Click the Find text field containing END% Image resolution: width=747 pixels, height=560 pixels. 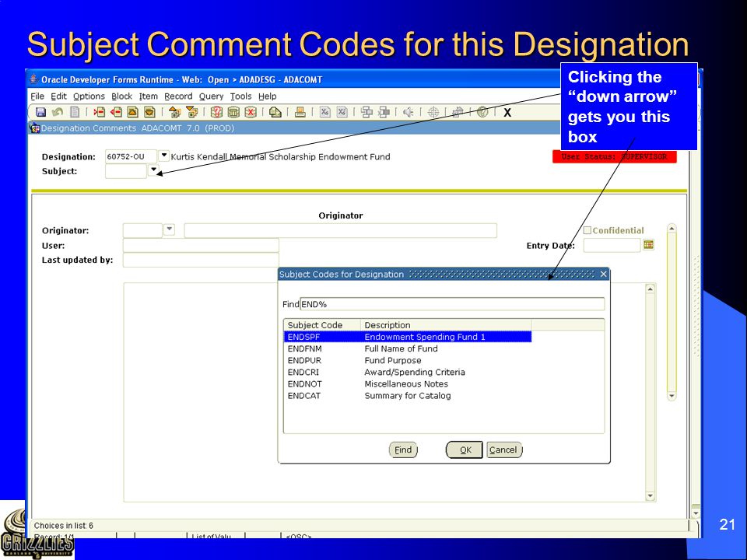pos(452,304)
